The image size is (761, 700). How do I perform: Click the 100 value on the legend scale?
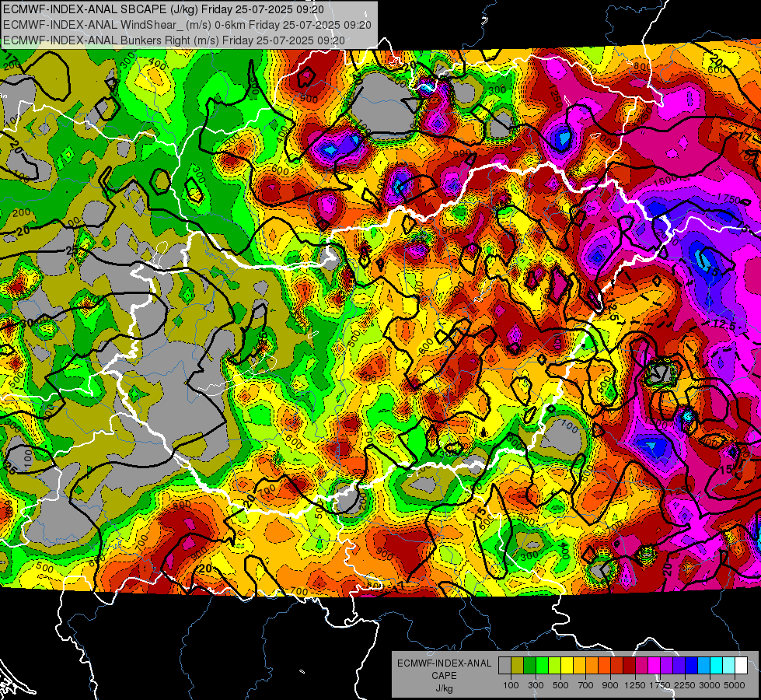511,685
